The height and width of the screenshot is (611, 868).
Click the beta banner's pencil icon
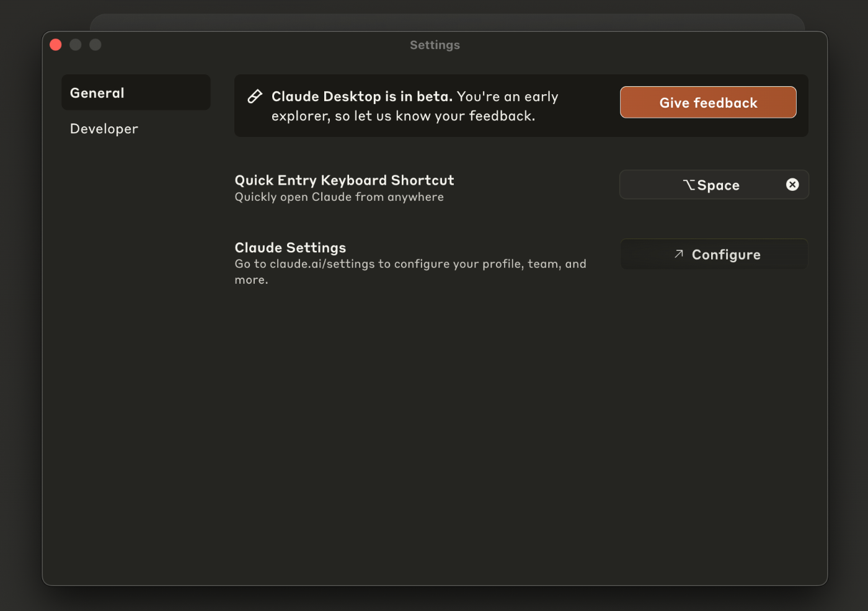pyautogui.click(x=255, y=96)
